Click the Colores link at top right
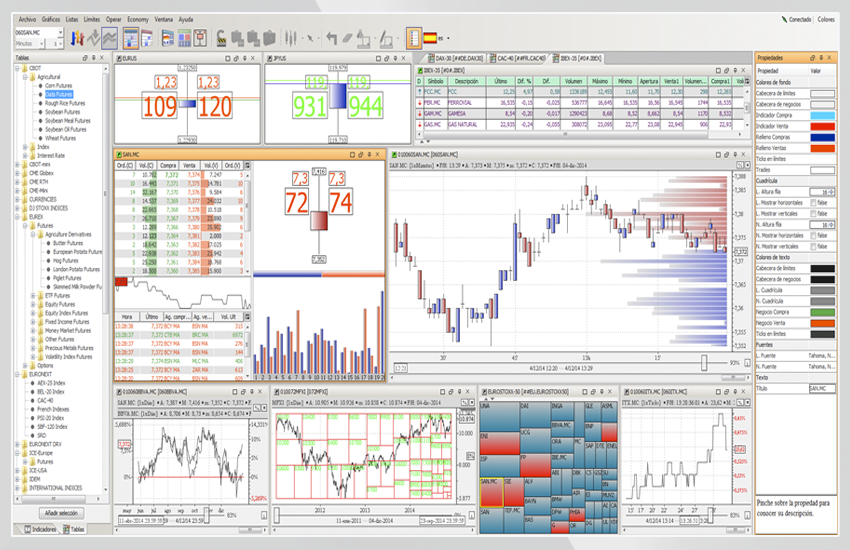The height and width of the screenshot is (550, 850). point(826,20)
